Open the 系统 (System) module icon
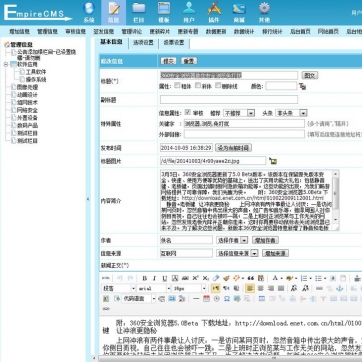This screenshot has height=362, width=362. pos(89,12)
